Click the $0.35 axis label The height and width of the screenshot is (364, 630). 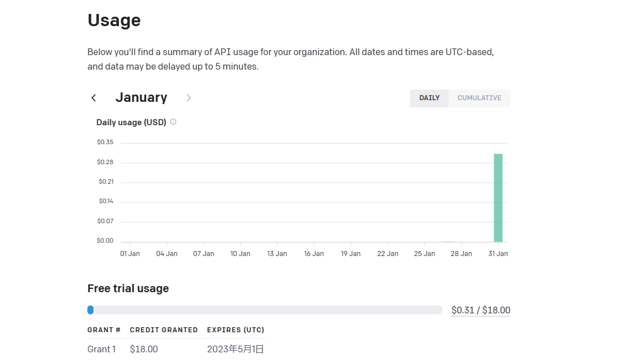tap(105, 142)
